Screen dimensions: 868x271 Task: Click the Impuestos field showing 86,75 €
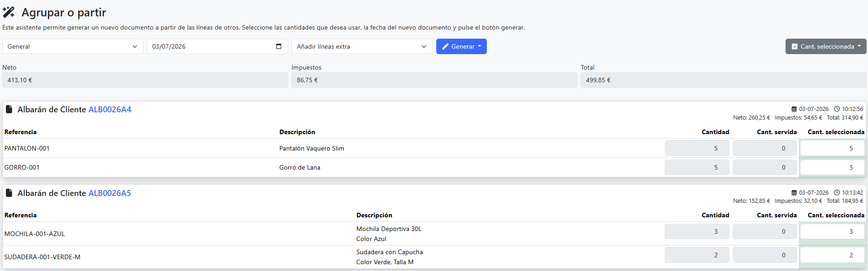tap(434, 80)
